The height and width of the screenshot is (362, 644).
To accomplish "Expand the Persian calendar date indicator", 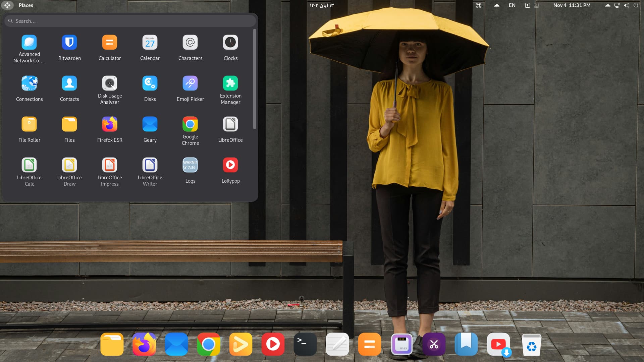I will coord(322,5).
